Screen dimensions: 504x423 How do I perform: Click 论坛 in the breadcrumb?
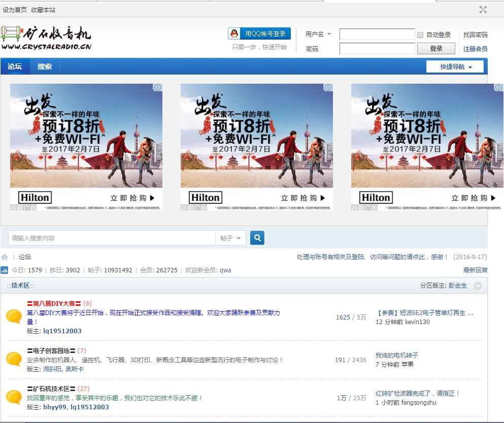pos(25,257)
